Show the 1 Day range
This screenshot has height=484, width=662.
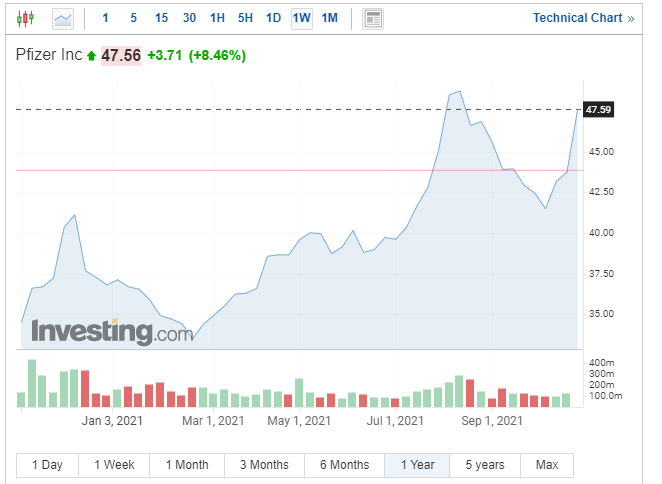click(47, 465)
